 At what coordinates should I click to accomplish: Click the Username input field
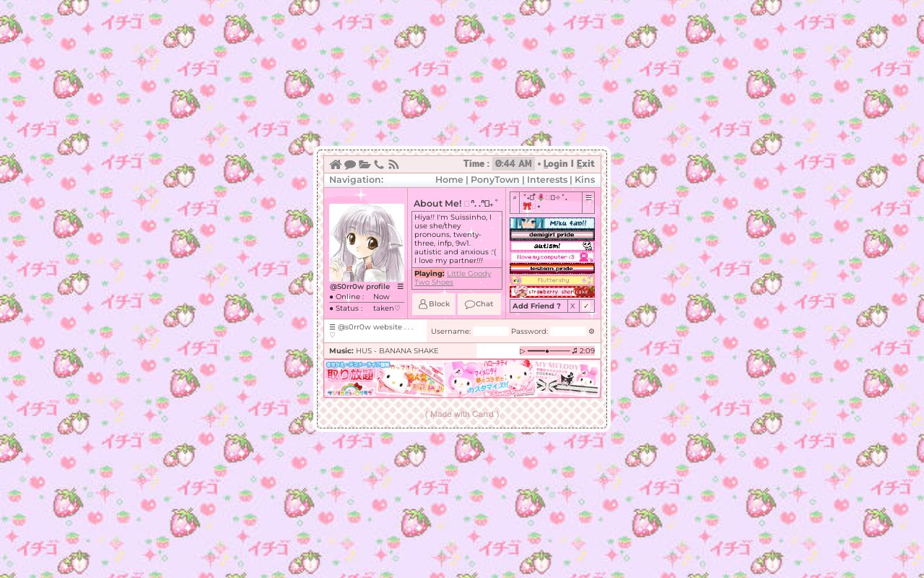coord(491,332)
